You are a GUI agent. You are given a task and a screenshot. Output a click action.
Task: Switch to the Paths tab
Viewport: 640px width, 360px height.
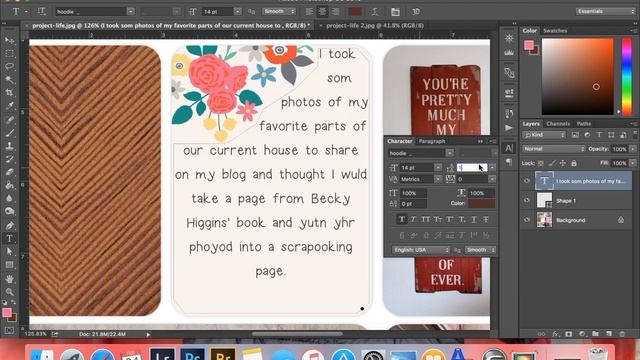[584, 124]
